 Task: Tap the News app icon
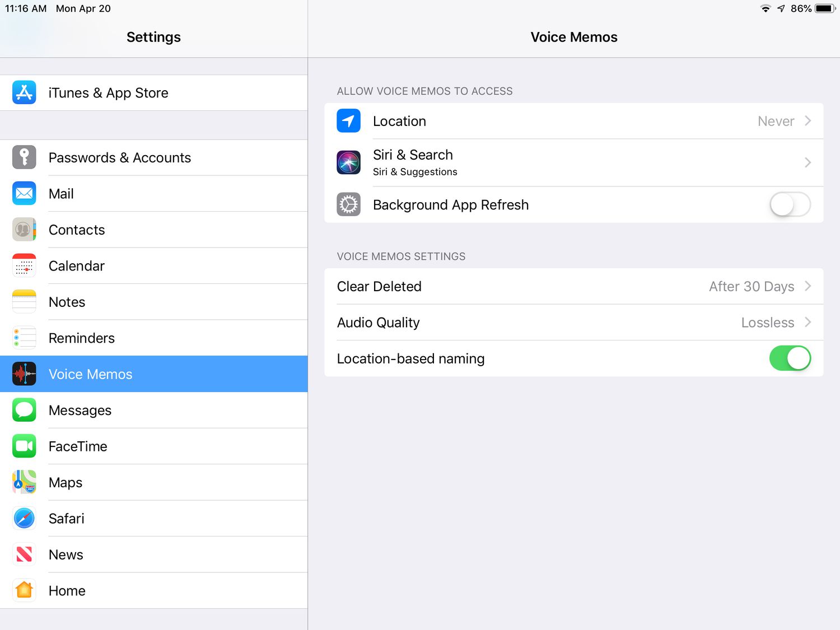click(x=24, y=554)
